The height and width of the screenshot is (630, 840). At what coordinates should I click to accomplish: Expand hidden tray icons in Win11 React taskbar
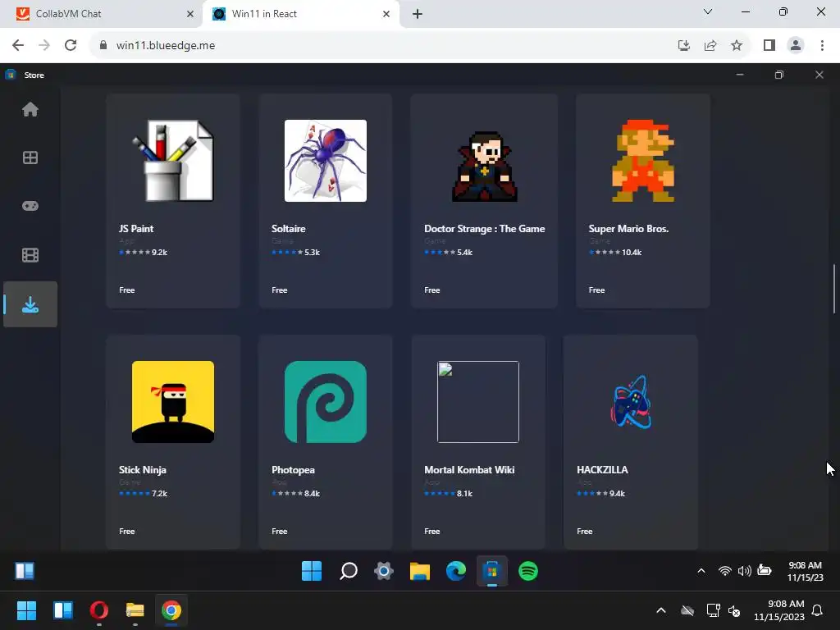(x=701, y=571)
